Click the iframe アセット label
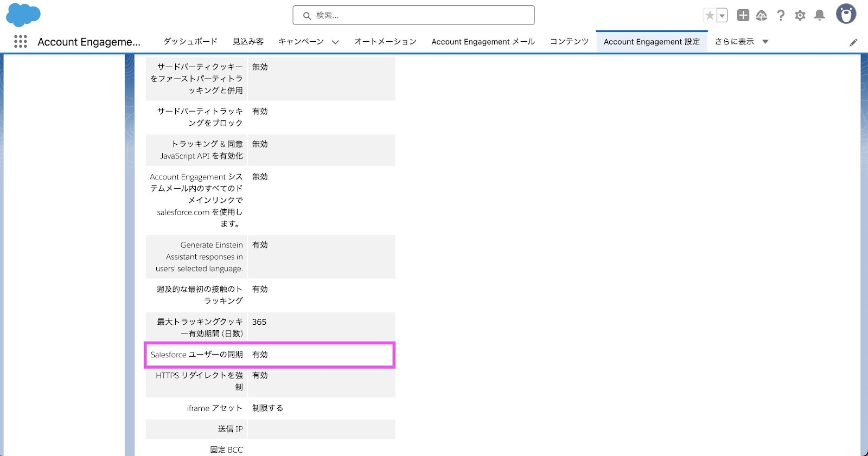Viewport: 868px width, 456px height. pos(215,408)
